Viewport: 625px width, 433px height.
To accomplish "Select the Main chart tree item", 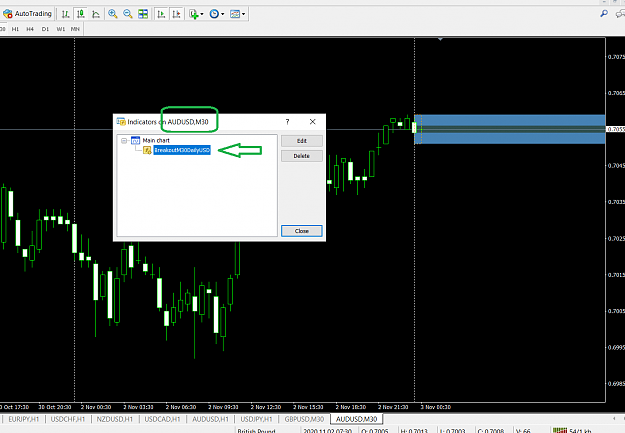I will pos(156,140).
